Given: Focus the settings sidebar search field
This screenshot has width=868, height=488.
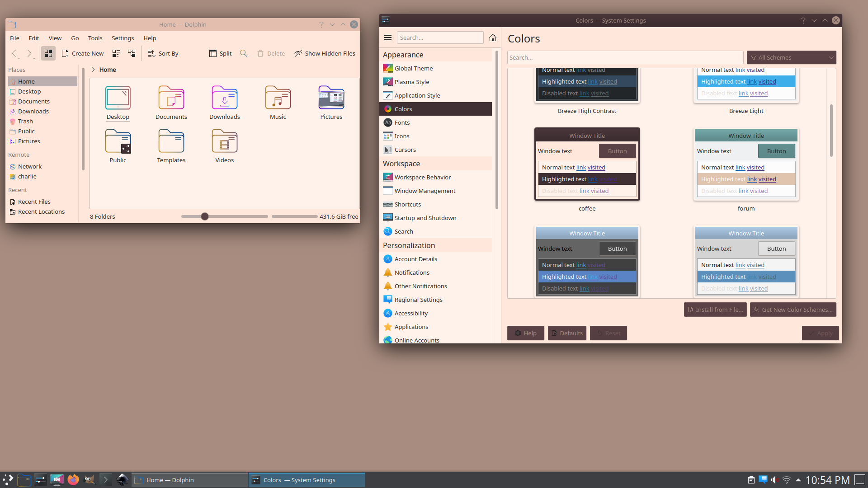Looking at the screenshot, I should tap(440, 38).
